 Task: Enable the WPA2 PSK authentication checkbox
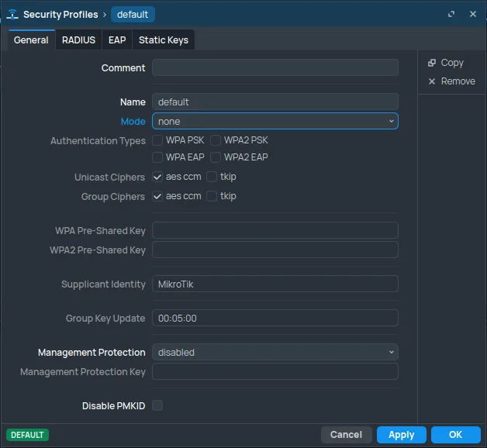(x=216, y=140)
